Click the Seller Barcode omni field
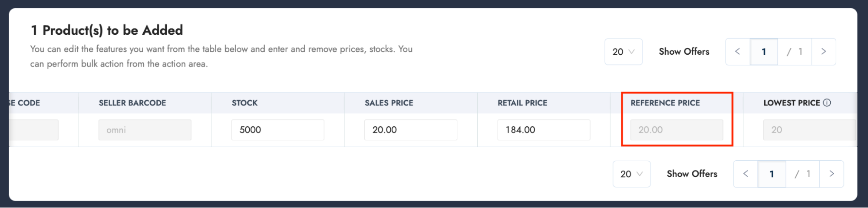868x208 pixels. tap(145, 130)
